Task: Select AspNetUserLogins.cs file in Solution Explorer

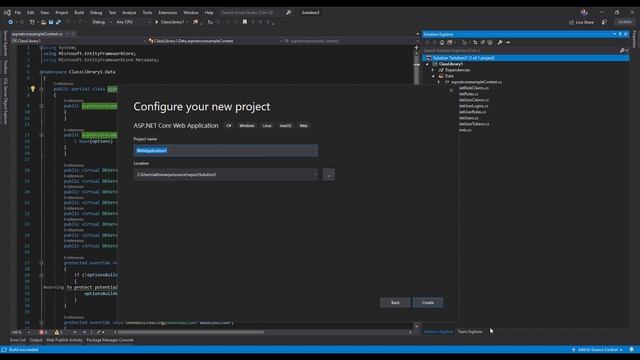Action: (473, 106)
